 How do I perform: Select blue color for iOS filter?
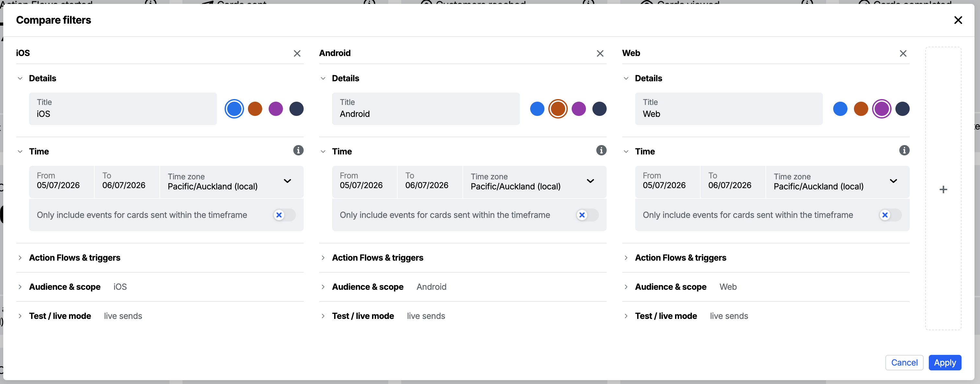[x=234, y=109]
